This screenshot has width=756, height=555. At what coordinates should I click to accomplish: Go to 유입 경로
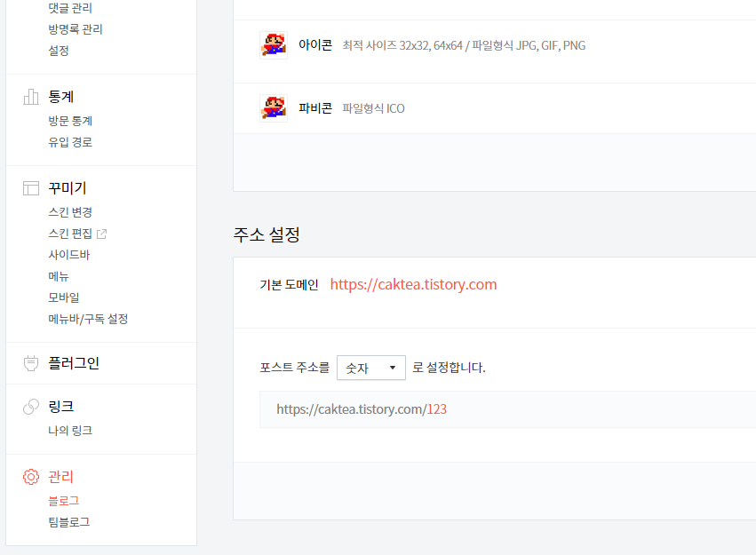tap(70, 142)
